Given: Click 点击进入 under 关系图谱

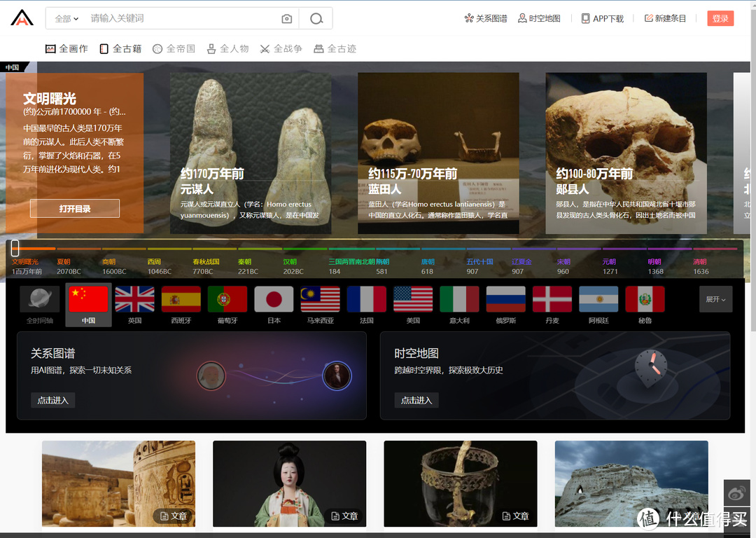Looking at the screenshot, I should coord(53,400).
